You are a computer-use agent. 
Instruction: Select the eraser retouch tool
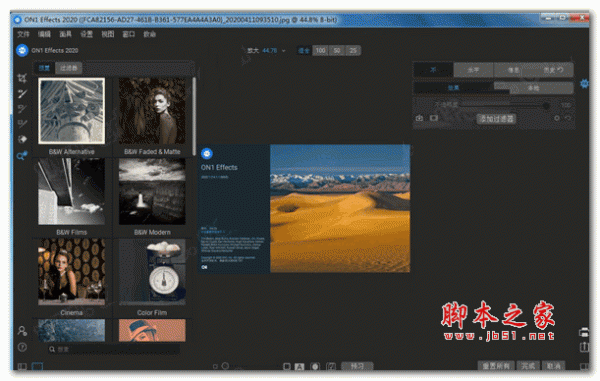22,139
